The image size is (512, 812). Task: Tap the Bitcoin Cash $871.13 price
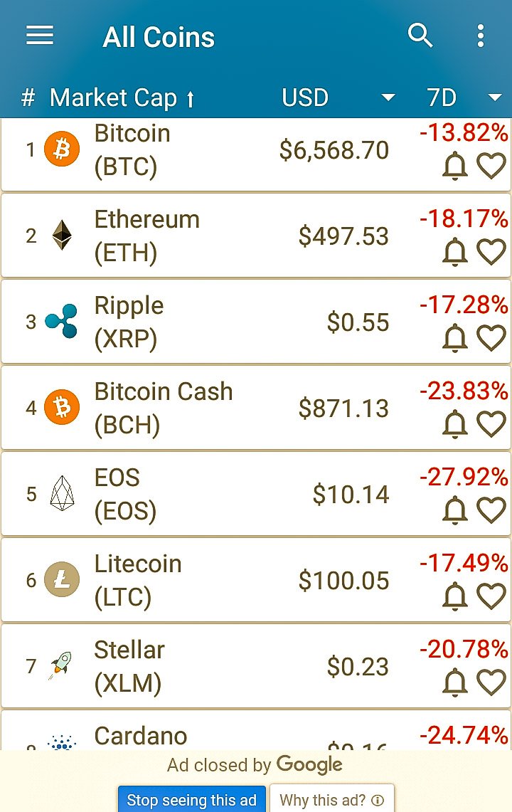[x=343, y=408]
